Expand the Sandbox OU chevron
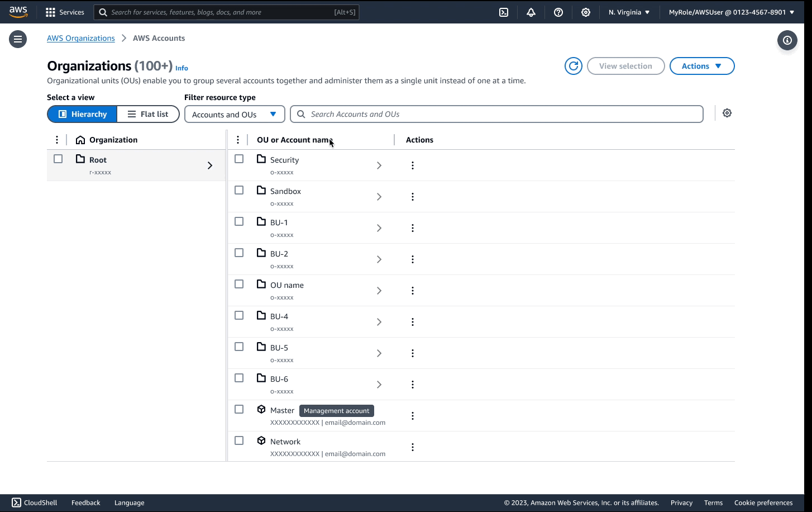812x512 pixels. [379, 197]
